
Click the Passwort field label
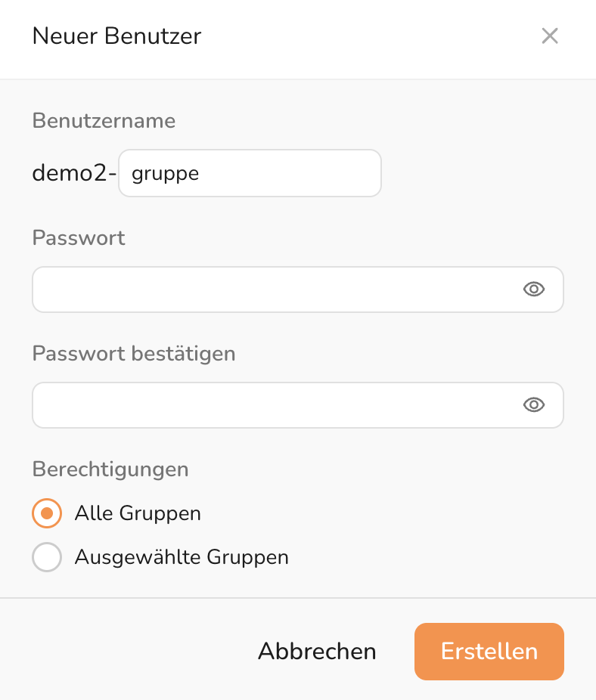79,237
